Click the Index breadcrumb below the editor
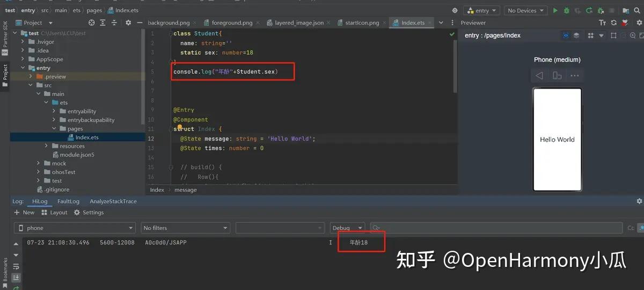This screenshot has height=290, width=644. 157,190
